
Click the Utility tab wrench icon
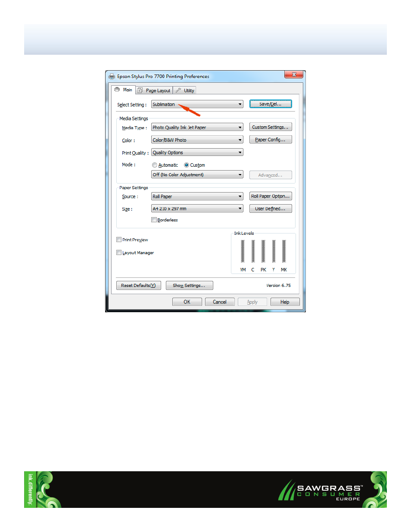pos(178,90)
